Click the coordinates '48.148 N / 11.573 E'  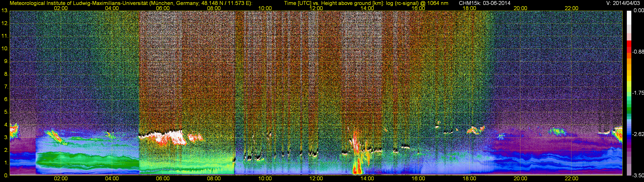tap(225, 3)
